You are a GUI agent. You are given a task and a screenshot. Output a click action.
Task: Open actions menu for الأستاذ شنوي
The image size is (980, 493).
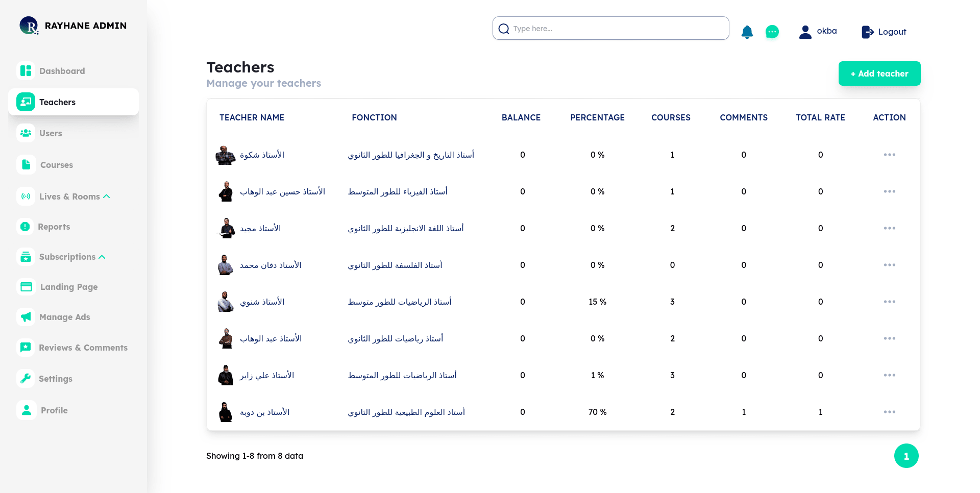890,302
